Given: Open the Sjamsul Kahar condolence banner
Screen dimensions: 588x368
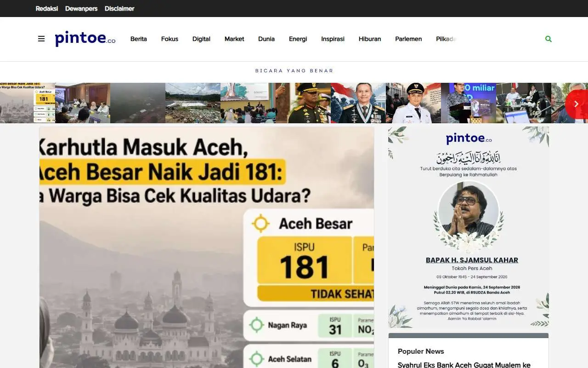Looking at the screenshot, I should click(x=469, y=227).
